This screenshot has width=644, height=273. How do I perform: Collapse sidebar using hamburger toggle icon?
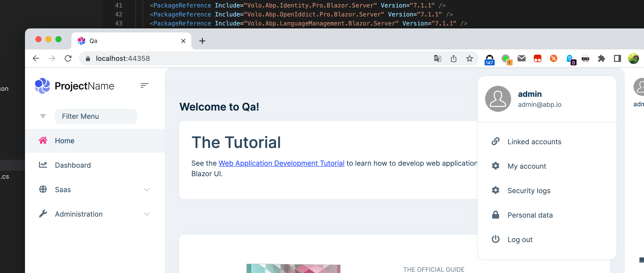144,86
